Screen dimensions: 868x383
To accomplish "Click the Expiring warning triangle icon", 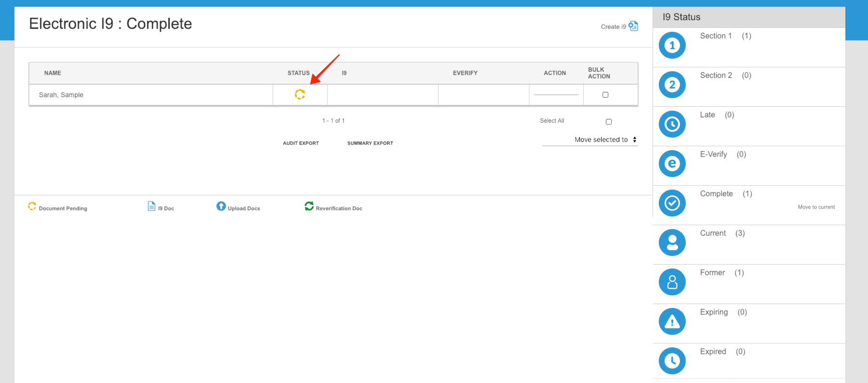I will pos(672,321).
